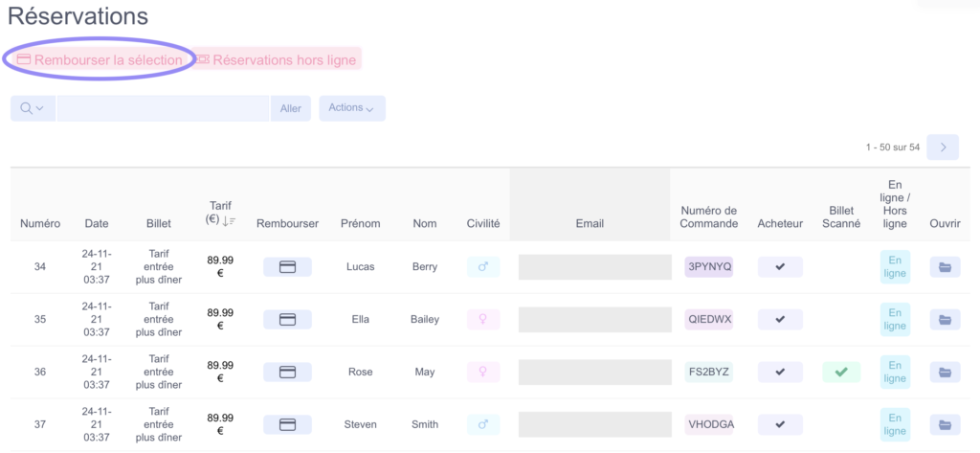Viewport: 980px width, 453px height.
Task: Click the Nom column header
Action: (x=424, y=223)
